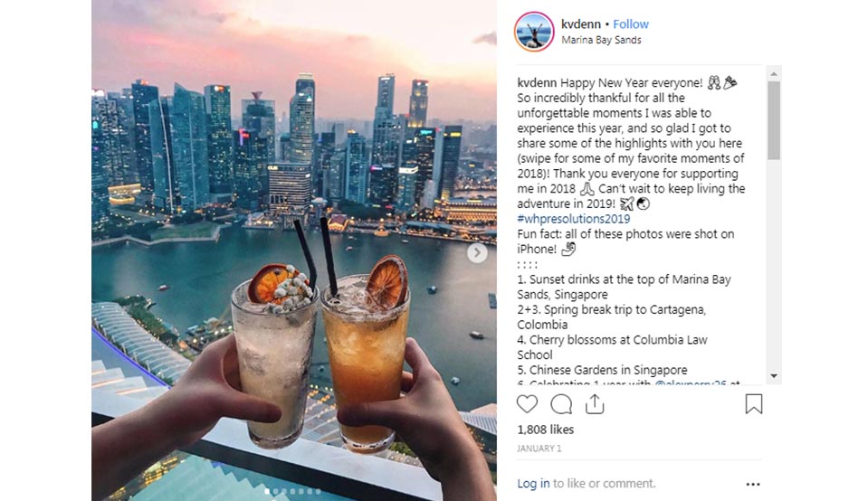Click the kvdenn name at the caption start
Image resolution: width=868 pixels, height=501 pixels.
coord(537,83)
